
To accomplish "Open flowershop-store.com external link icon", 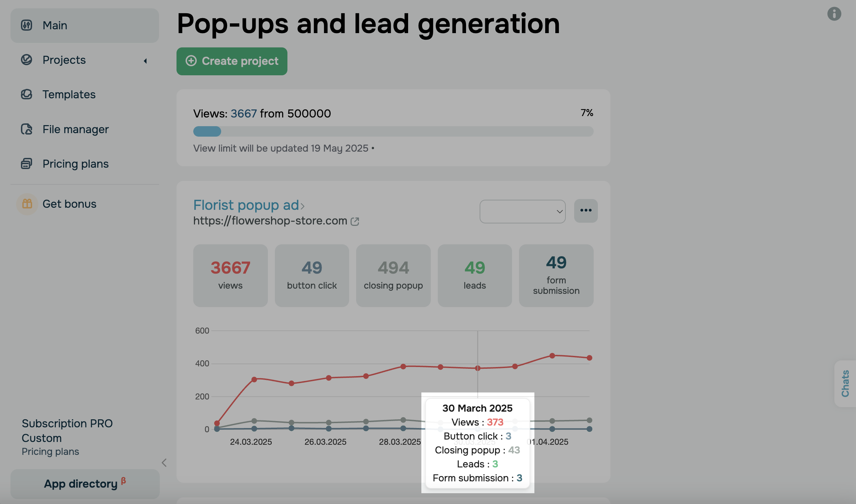I will point(355,221).
